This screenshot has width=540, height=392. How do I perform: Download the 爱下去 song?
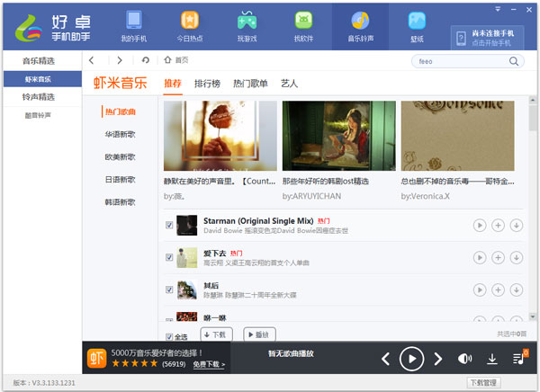click(x=517, y=257)
